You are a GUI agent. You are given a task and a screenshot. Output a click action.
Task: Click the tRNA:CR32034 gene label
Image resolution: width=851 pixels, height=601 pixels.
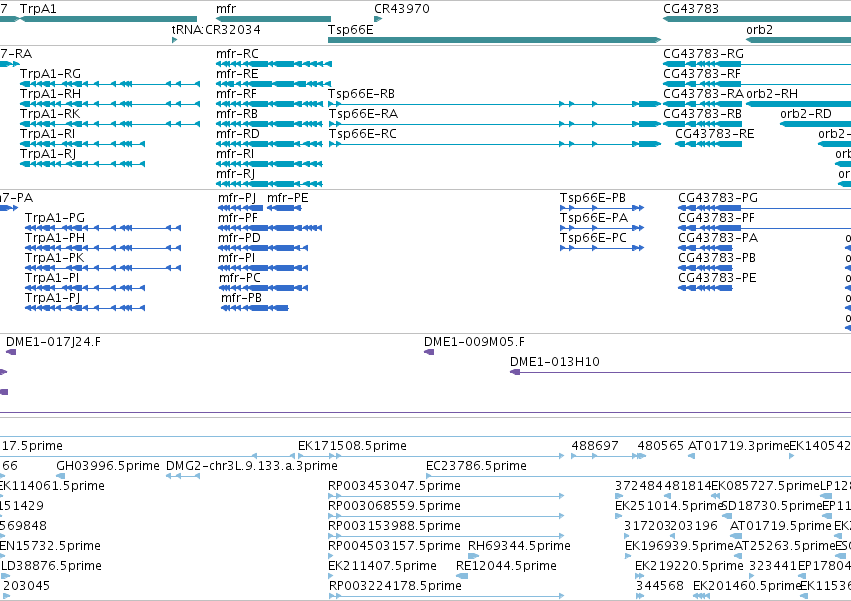[216, 29]
